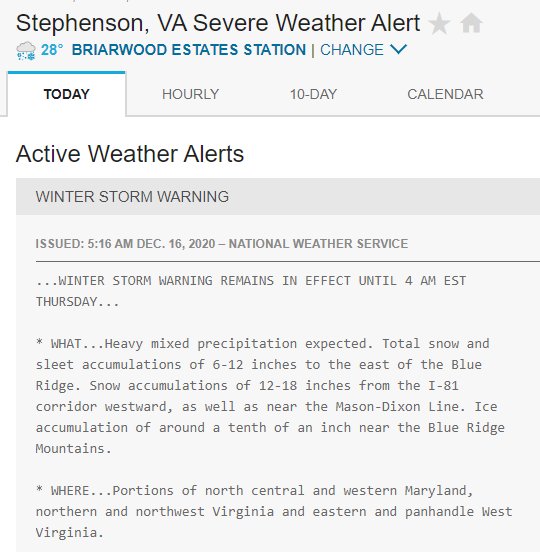
Task: Expand the CHANGE station chevron
Action: 398,49
